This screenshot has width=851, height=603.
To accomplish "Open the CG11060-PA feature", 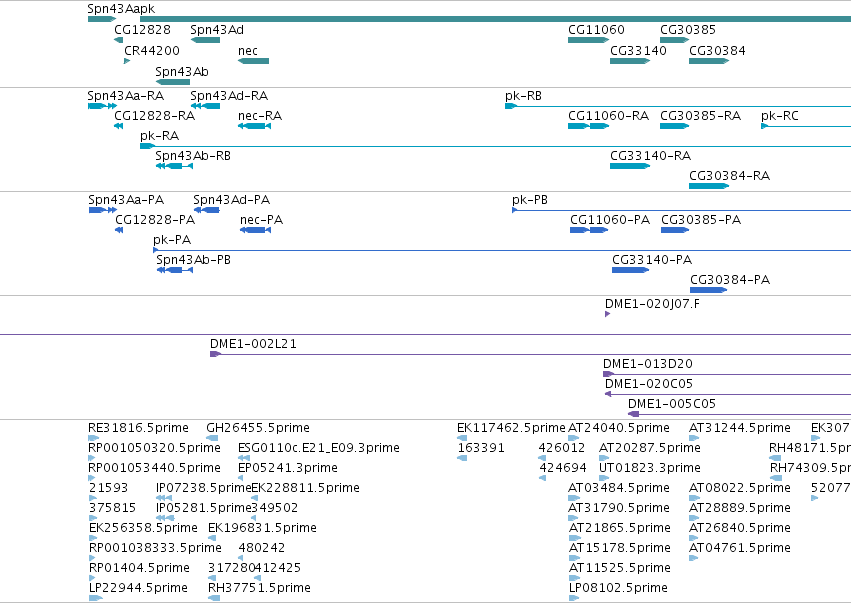I will click(589, 230).
